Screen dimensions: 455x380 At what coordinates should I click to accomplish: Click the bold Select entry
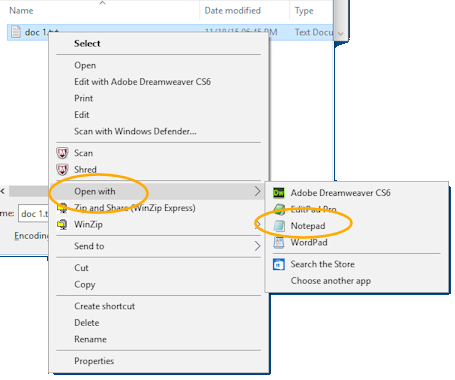point(159,44)
